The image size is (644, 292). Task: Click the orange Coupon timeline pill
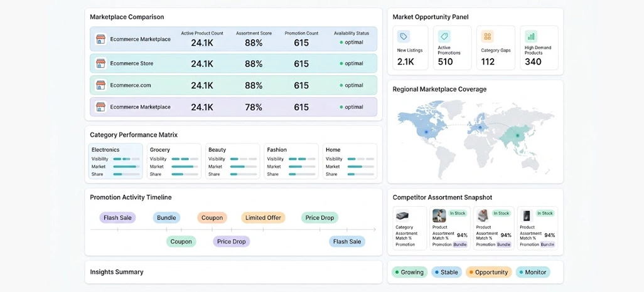pos(212,218)
